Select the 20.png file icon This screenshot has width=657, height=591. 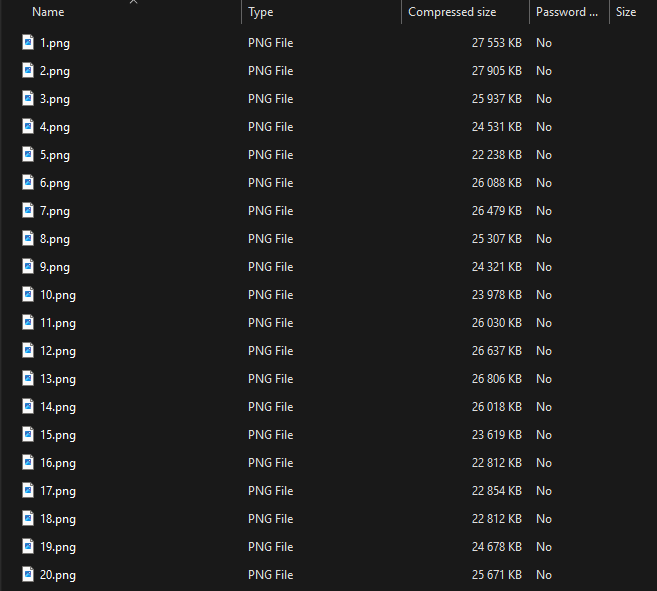coord(28,574)
